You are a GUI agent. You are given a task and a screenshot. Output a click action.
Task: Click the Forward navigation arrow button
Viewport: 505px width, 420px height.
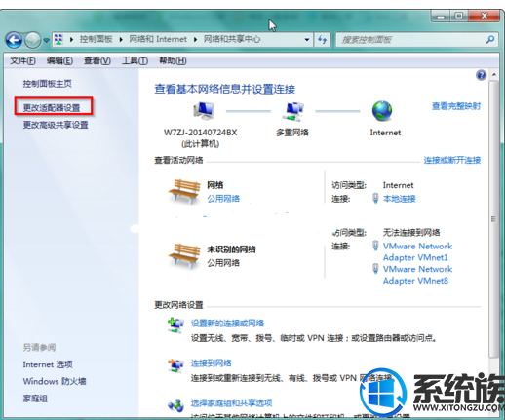pyautogui.click(x=33, y=40)
